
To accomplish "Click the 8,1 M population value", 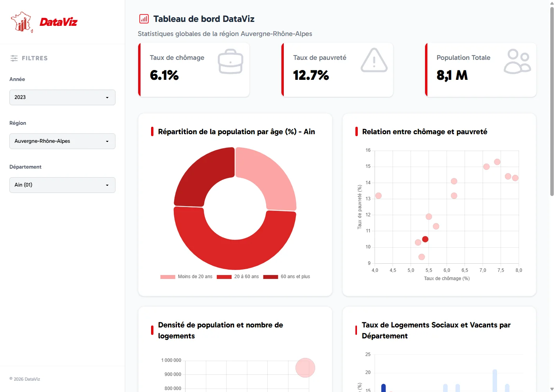I will pyautogui.click(x=452, y=75).
